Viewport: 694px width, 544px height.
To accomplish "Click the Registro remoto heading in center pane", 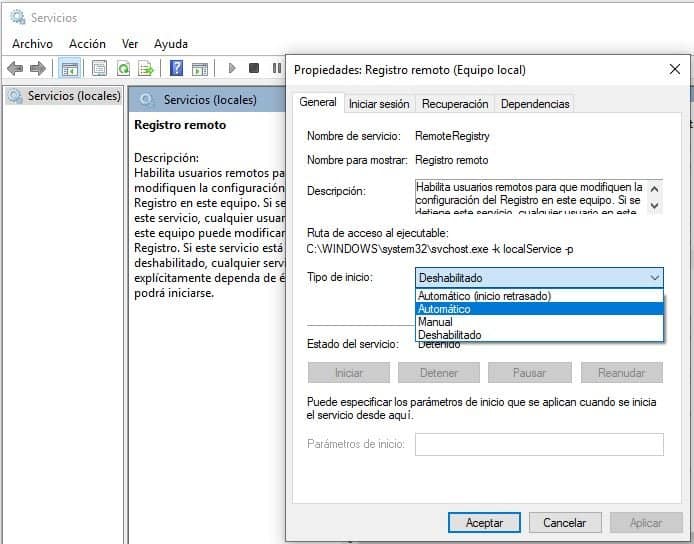I will (180, 125).
